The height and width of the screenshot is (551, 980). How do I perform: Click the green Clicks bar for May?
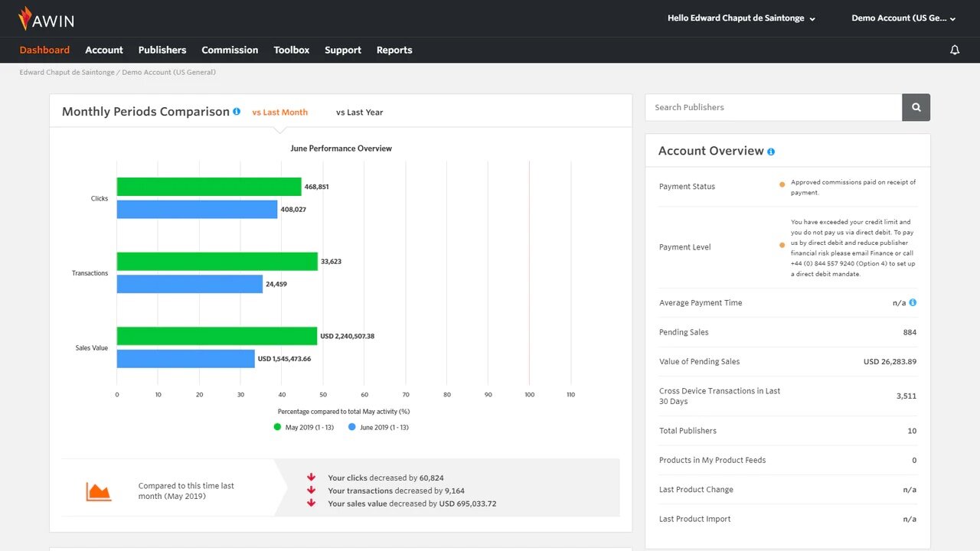pos(209,187)
